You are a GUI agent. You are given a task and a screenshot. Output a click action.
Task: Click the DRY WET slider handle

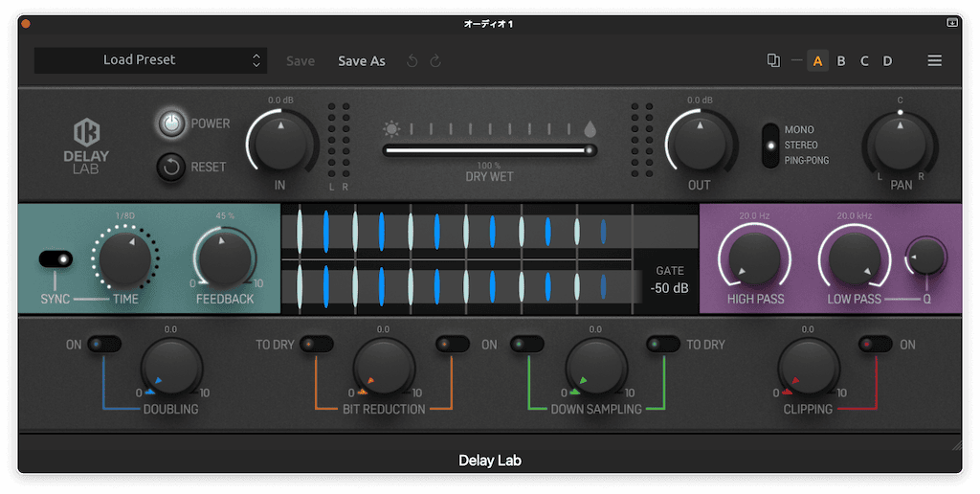pos(589,150)
